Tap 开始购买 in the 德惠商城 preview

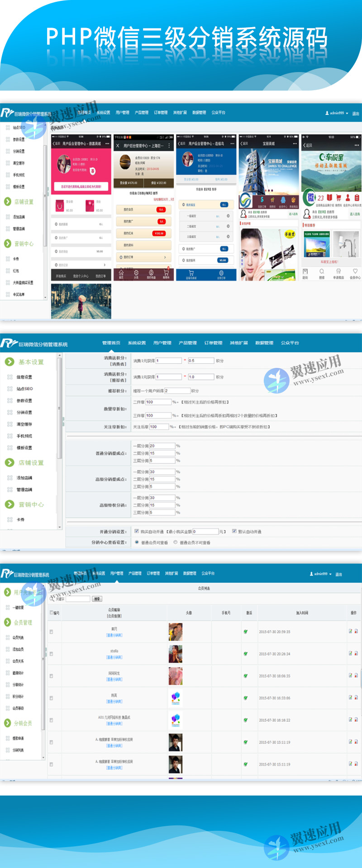61,276
